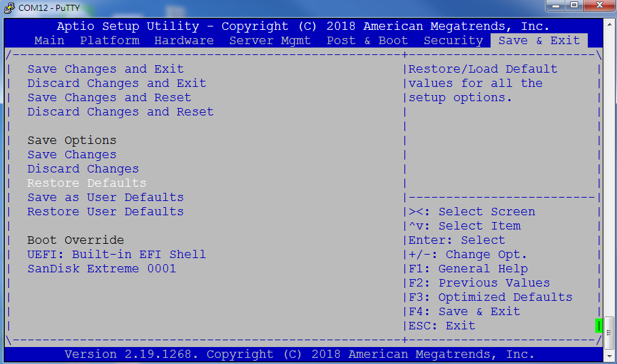This screenshot has width=617, height=364.
Task: Maximize the PuTTY window
Action: click(x=574, y=5)
